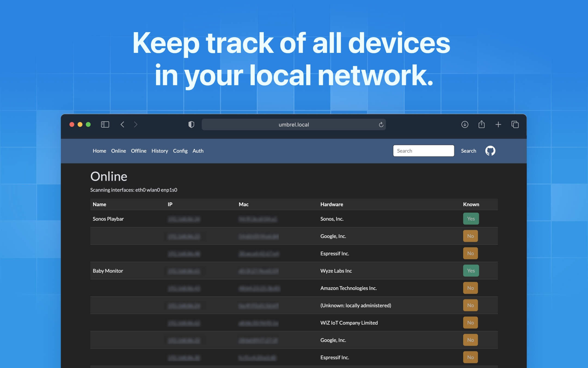Screen dimensions: 588x368
Task: Mark the Wyze Labs device known toggle
Action: point(471,270)
